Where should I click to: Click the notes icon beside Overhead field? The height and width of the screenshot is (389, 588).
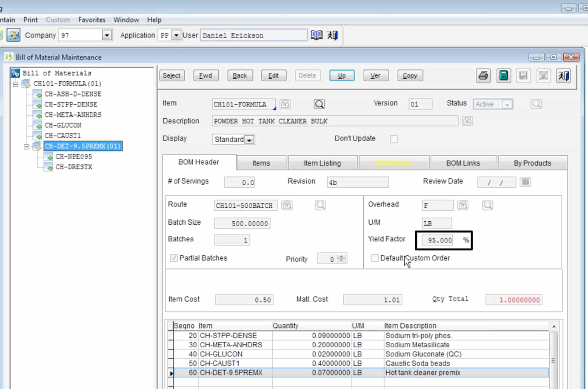pos(463,206)
